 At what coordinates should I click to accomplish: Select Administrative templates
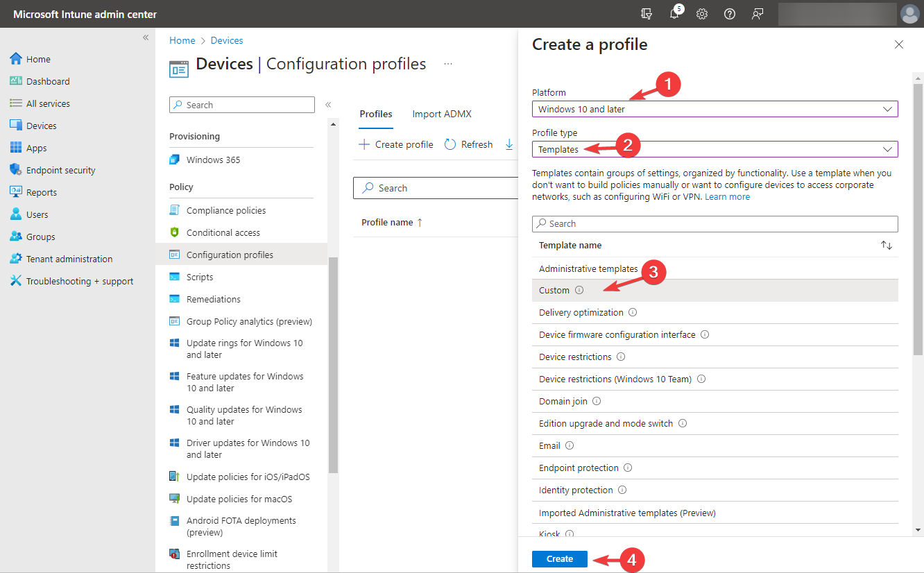pyautogui.click(x=715, y=268)
